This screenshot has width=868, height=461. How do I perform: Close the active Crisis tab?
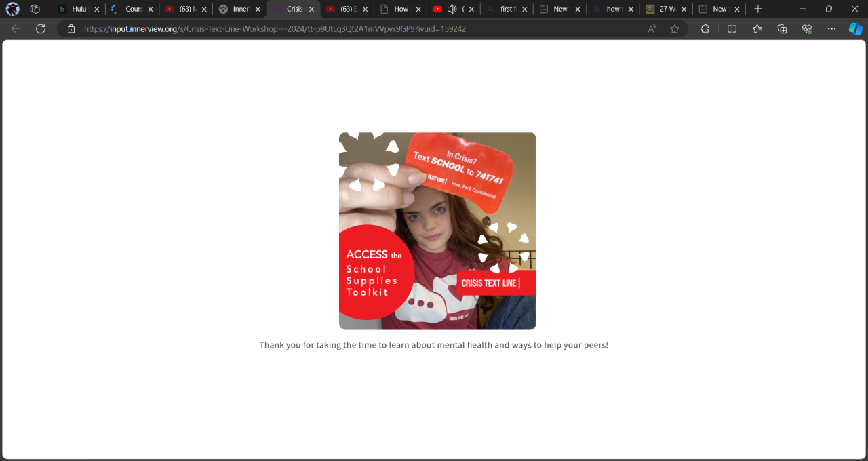click(x=311, y=9)
